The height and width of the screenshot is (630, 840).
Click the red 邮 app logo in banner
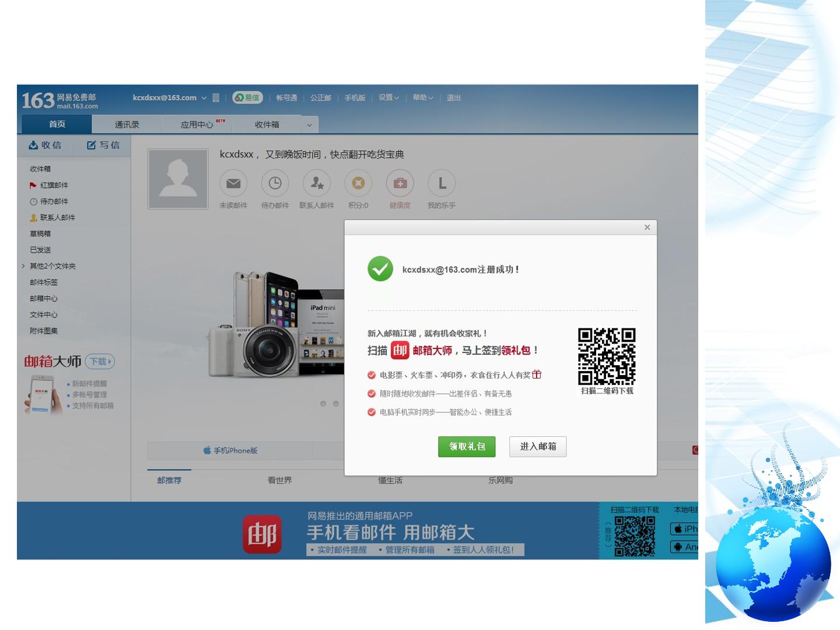[x=262, y=534]
